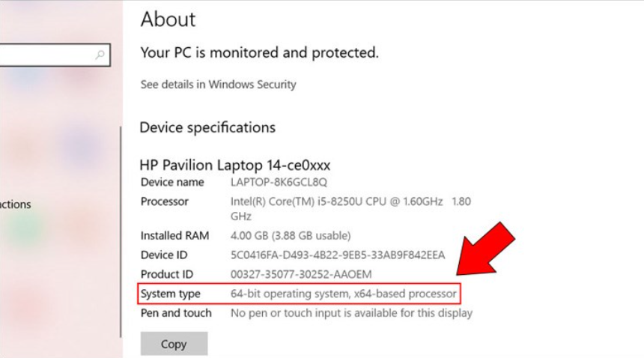Click the sidebar vertical scrollbar
The height and width of the screenshot is (358, 644).
click(x=120, y=225)
